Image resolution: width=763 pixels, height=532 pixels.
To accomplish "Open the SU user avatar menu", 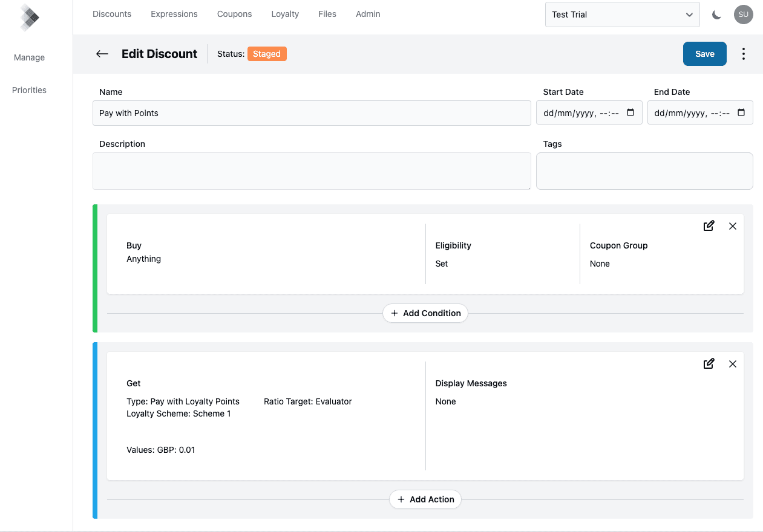I will click(743, 15).
